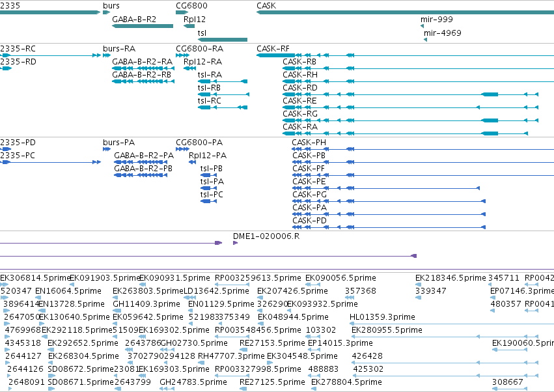Click the RE27125.5prime EST label

[x=272, y=382]
